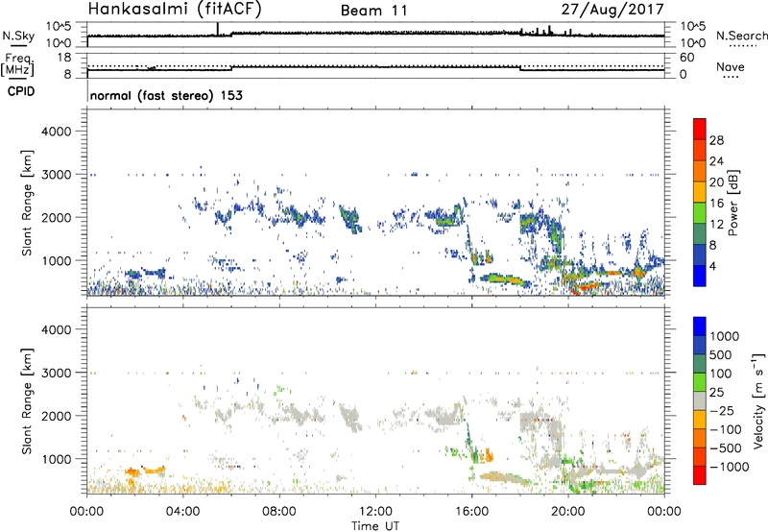Screen dimensions: 768x532
Task: Select the 'Power [dB]' color bar title
Action: [732, 203]
